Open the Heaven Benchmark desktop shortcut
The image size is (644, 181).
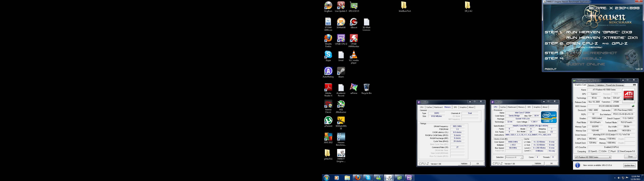click(x=341, y=139)
